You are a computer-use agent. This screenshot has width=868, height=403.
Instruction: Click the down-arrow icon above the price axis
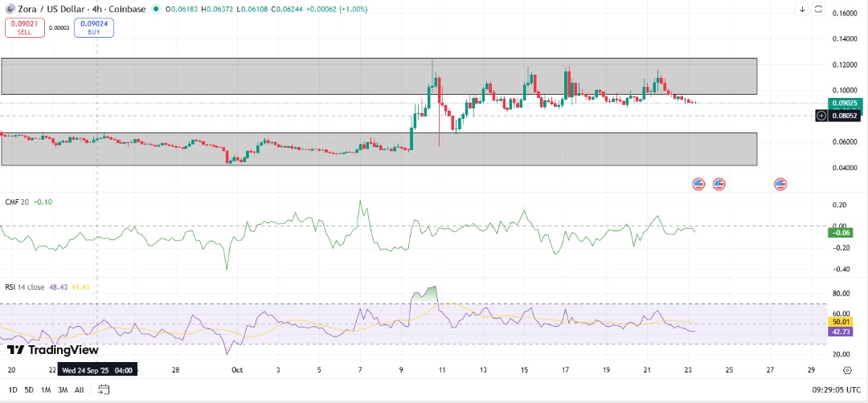801,10
